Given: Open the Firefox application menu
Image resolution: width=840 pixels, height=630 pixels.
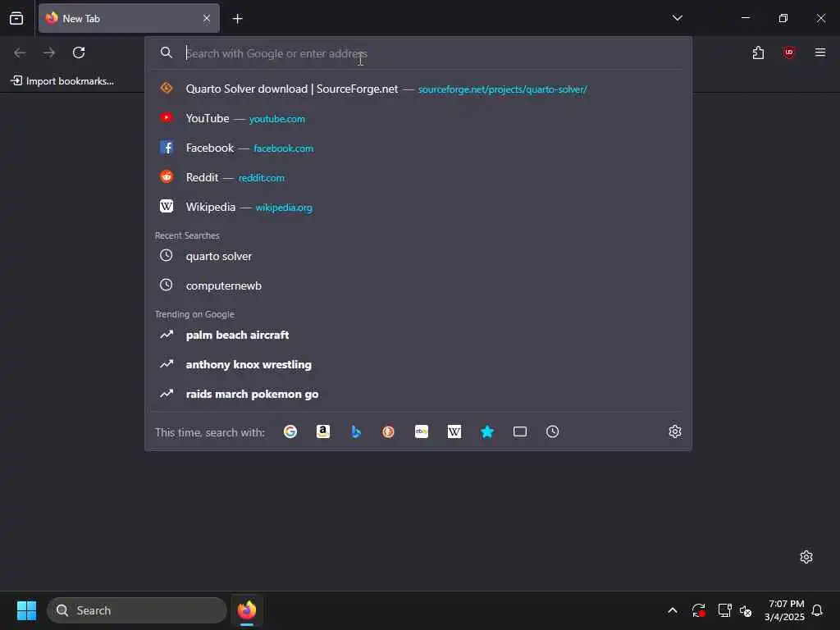Looking at the screenshot, I should coord(819,52).
